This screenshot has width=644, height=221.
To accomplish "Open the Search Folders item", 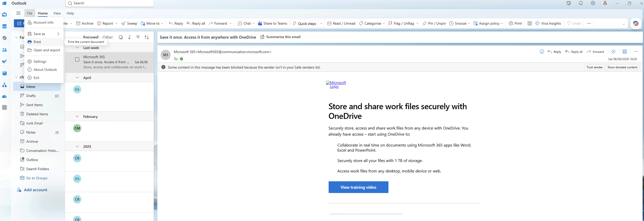I will [37, 169].
